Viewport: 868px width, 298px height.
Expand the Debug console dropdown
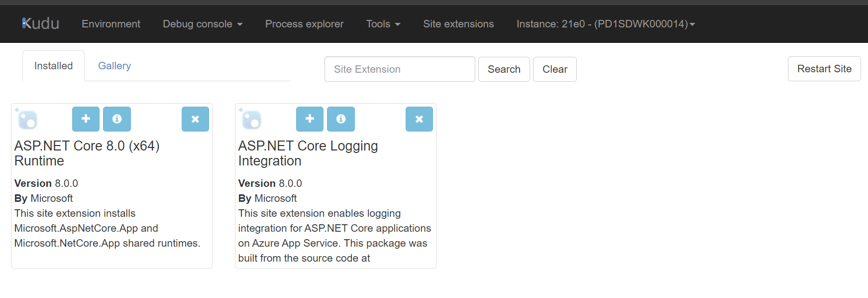[x=203, y=24]
